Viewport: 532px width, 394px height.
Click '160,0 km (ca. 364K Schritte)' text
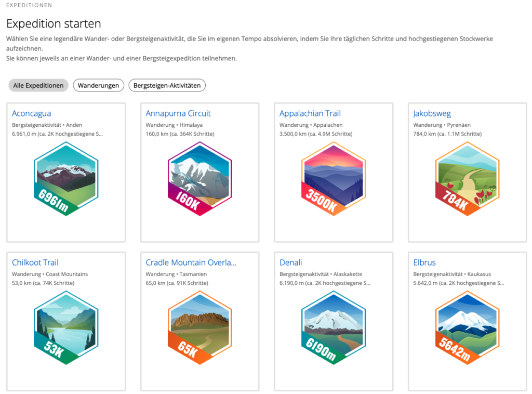(180, 134)
